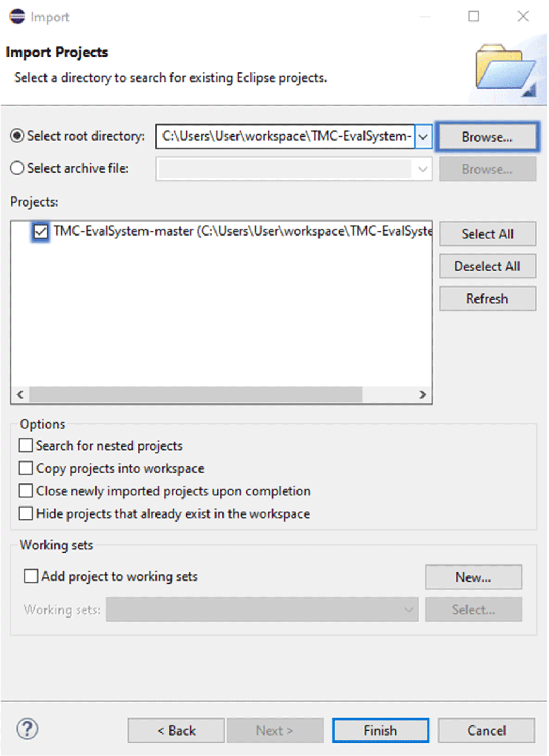Click the projects list horizontal scrollbar thumb
The width and height of the screenshot is (549, 756).
click(x=196, y=394)
